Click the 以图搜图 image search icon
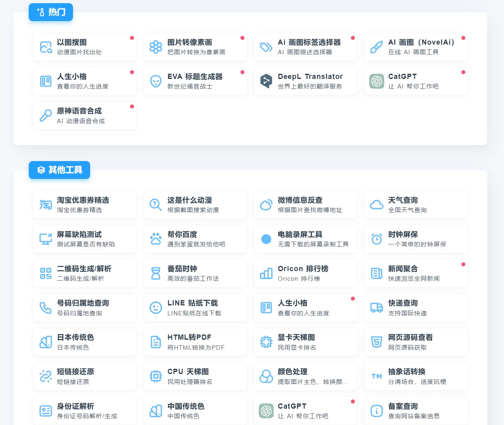The image size is (504, 425). [46, 47]
